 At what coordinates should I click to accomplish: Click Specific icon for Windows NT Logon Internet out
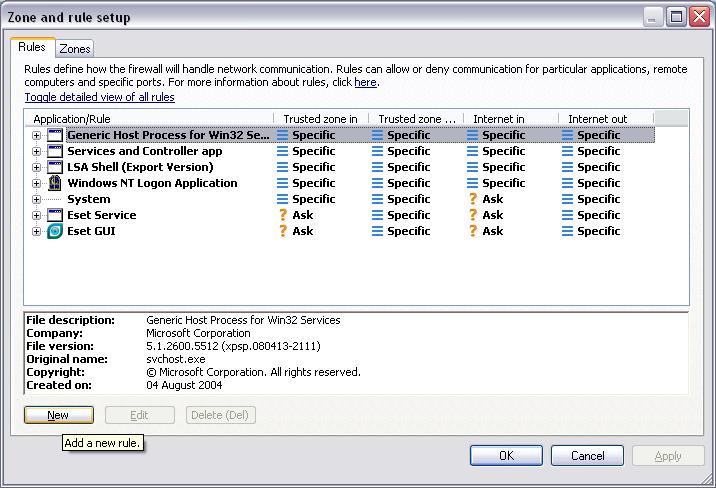coord(567,183)
